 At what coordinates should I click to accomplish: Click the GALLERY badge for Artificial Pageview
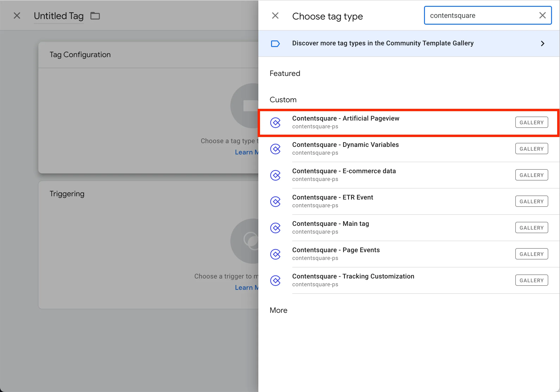pyautogui.click(x=531, y=122)
